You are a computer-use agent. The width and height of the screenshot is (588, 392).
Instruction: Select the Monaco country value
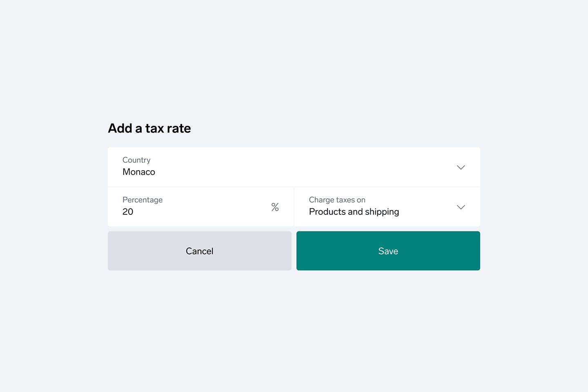[x=139, y=172]
